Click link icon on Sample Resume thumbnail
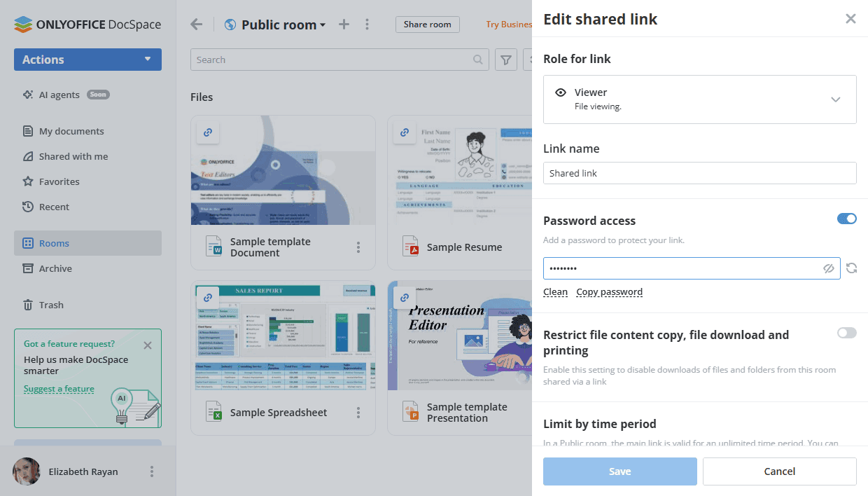This screenshot has width=868, height=496. (404, 132)
